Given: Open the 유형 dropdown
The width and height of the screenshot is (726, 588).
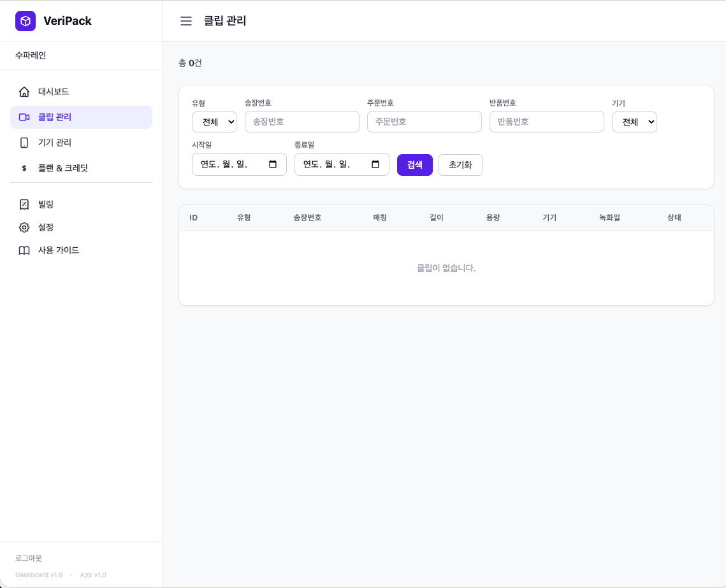Looking at the screenshot, I should pos(214,122).
